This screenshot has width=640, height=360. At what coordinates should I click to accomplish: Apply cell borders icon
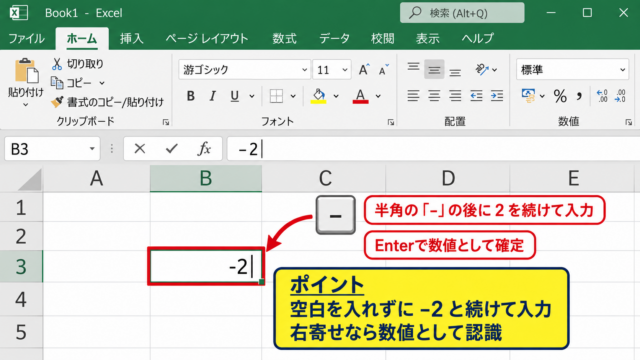276,96
